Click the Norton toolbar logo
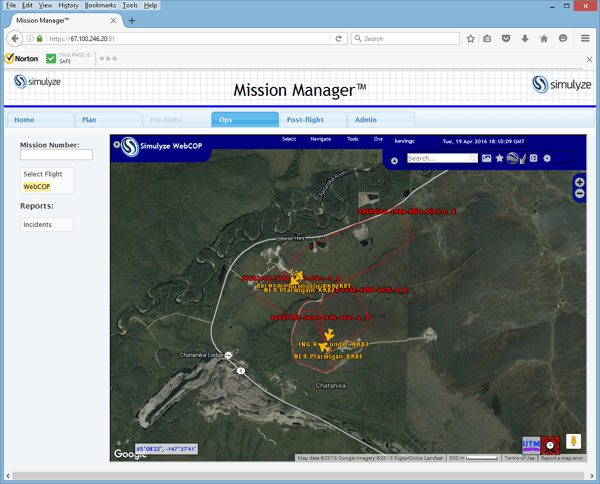Image resolution: width=600 pixels, height=484 pixels. [21, 59]
